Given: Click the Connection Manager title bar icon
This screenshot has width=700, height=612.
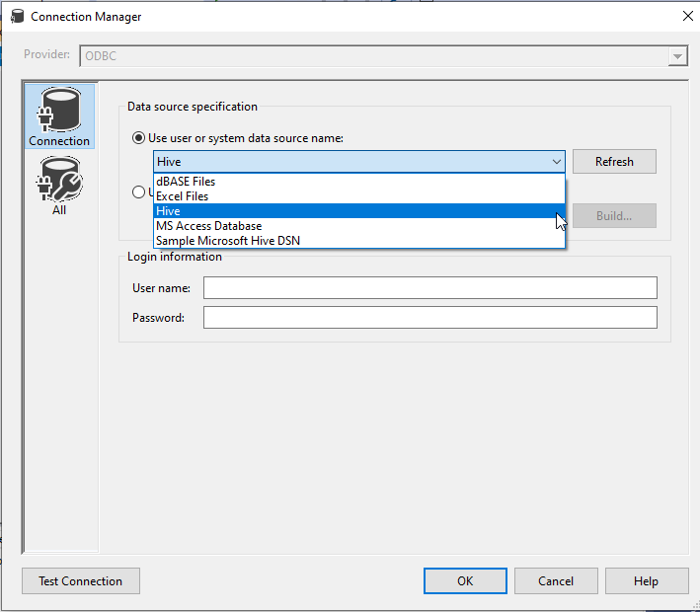Looking at the screenshot, I should (17, 16).
